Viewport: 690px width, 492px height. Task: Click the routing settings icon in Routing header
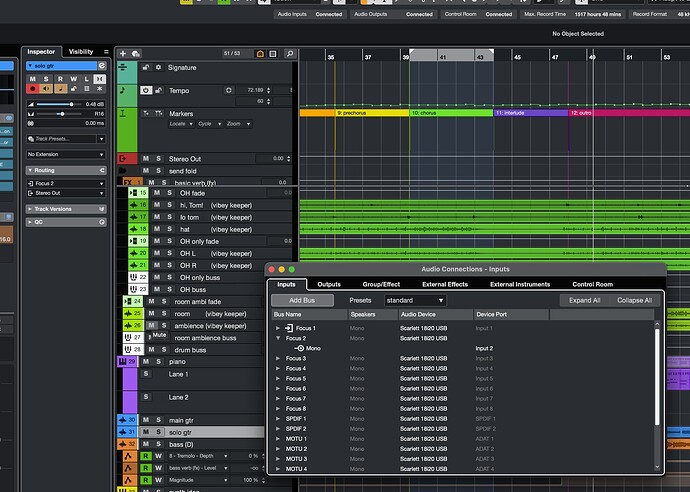102,170
